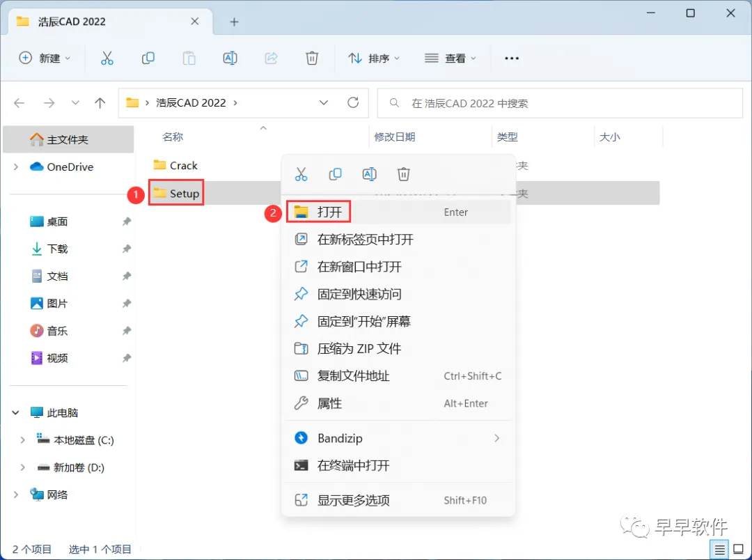Click the Delete trash icon in the context menu

(403, 173)
